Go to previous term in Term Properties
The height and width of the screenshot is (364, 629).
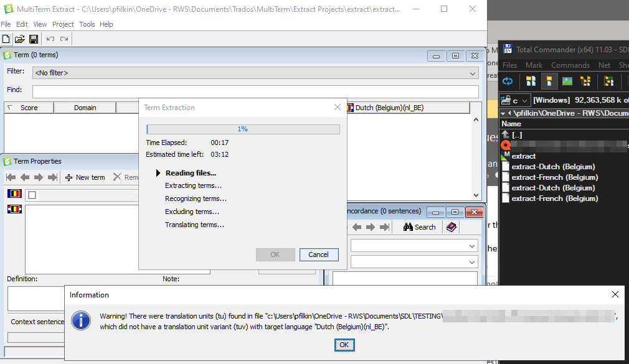25,177
